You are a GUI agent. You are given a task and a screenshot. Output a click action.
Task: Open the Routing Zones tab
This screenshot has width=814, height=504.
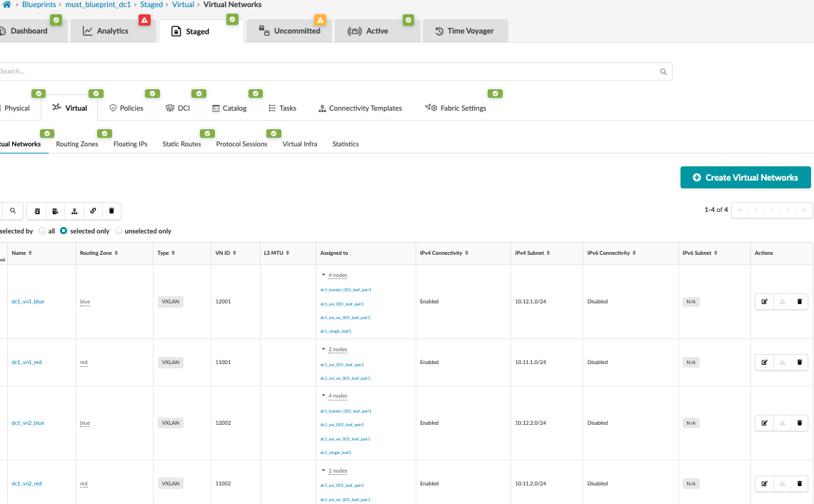pyautogui.click(x=76, y=143)
